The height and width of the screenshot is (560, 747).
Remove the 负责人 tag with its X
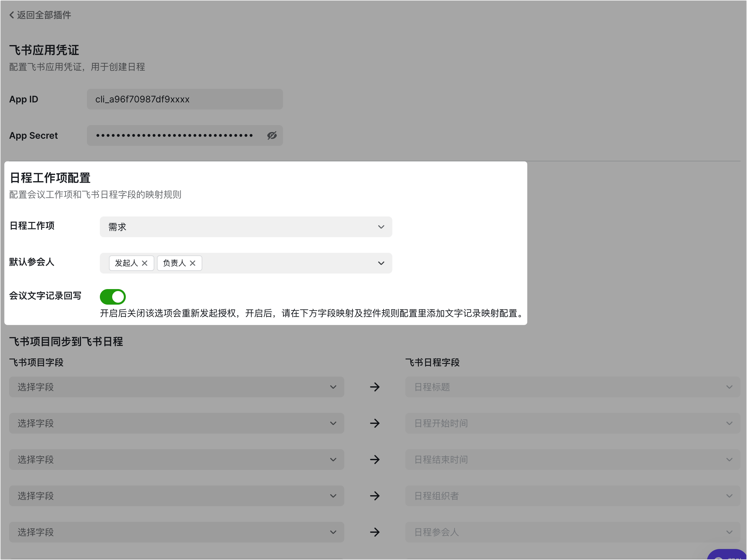[193, 263]
